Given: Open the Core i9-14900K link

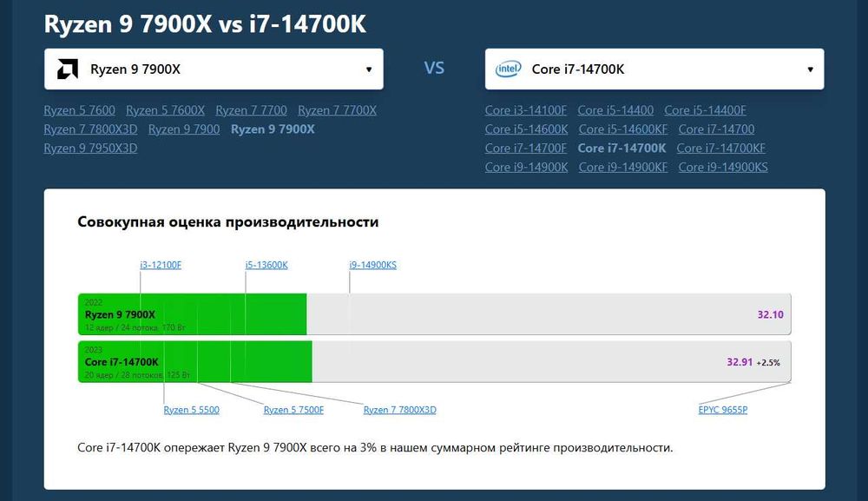Looking at the screenshot, I should 527,167.
